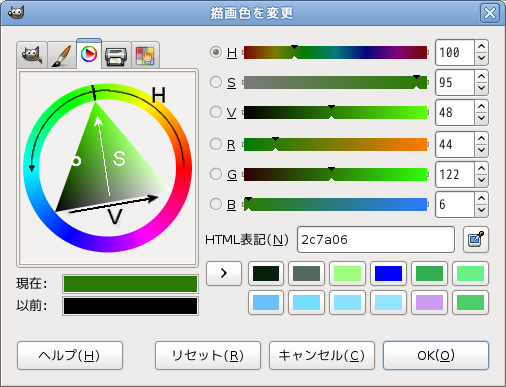Decrease B value with down stepper arrow
Image resolution: width=506 pixels, height=387 pixels.
coord(481,210)
